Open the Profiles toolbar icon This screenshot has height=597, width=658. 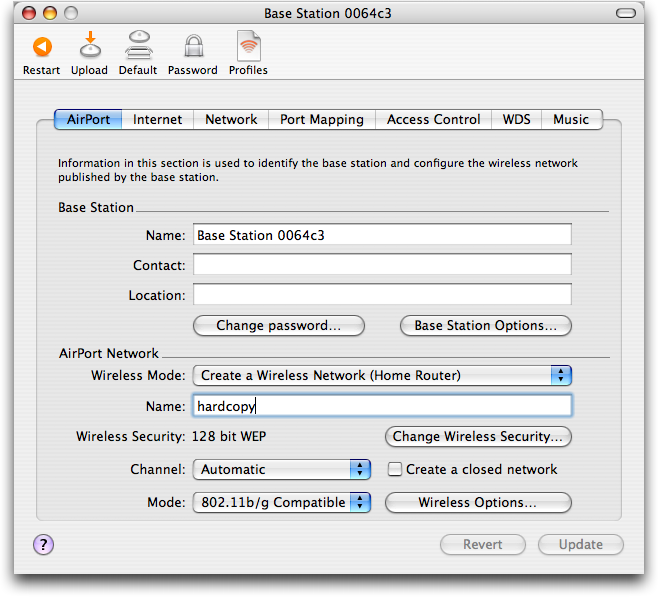pyautogui.click(x=248, y=47)
